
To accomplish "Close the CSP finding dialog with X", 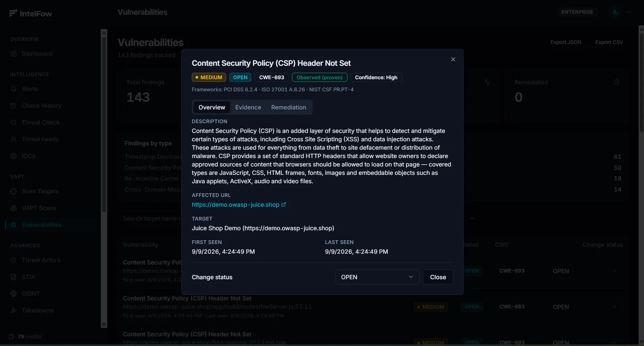I will pos(453,59).
